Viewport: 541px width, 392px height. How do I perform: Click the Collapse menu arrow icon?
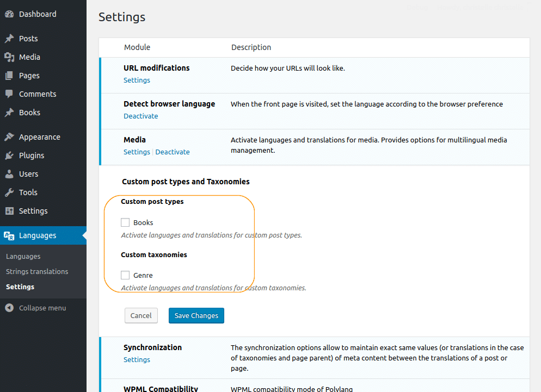pyautogui.click(x=9, y=308)
